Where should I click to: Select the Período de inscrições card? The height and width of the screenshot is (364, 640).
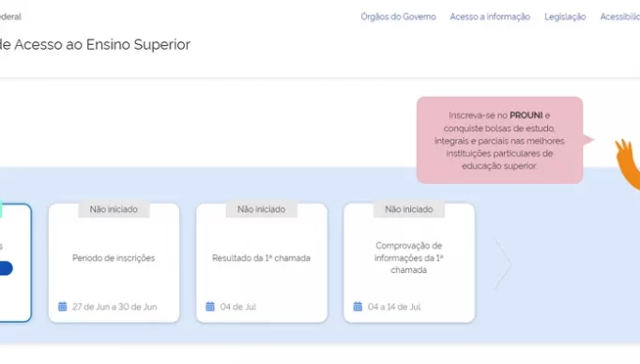114,263
